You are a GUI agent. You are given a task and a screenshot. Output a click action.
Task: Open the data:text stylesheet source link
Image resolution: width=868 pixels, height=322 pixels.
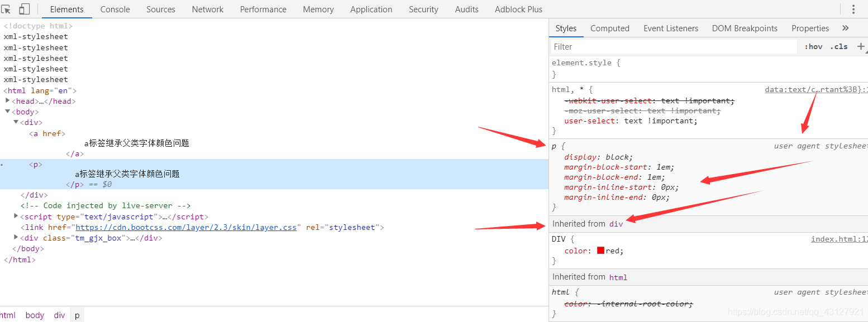[x=816, y=89]
